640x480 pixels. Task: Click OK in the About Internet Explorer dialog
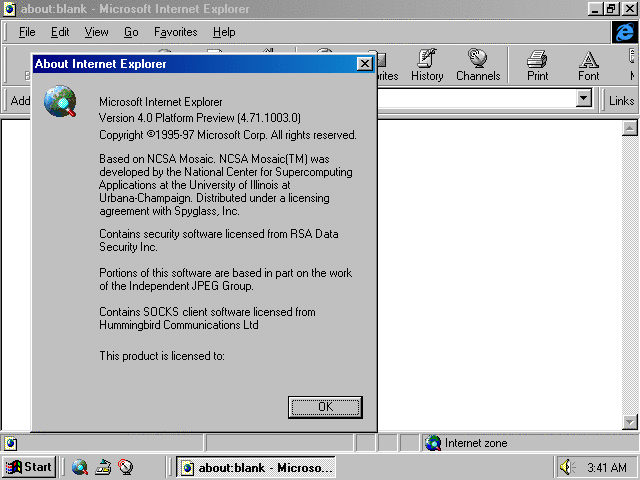[x=325, y=407]
